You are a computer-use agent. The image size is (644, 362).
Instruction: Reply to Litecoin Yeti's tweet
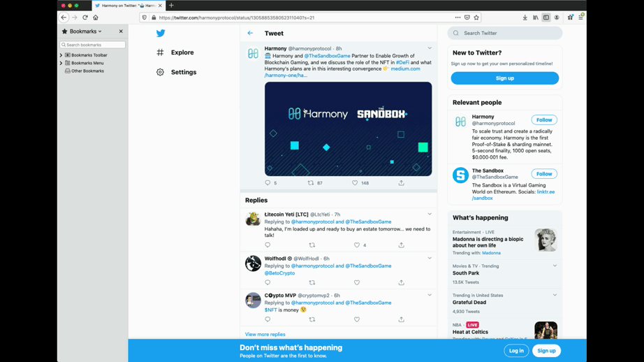tap(268, 245)
